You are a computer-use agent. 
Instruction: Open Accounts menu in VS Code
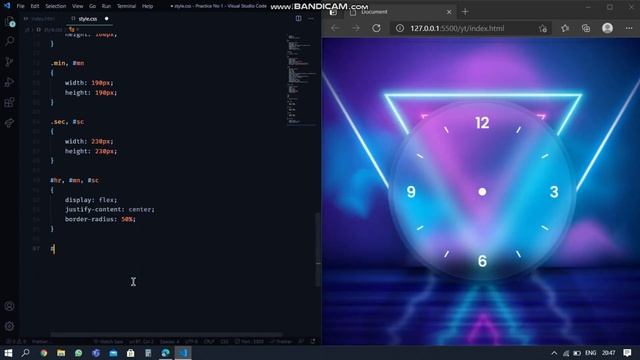pyautogui.click(x=9, y=306)
